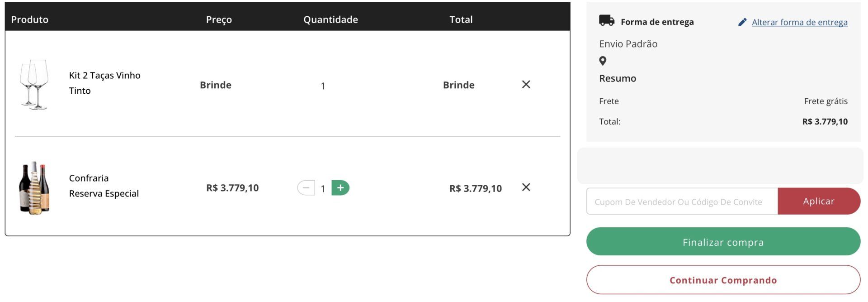Click the pencil edit icon
The image size is (868, 302).
click(x=742, y=22)
